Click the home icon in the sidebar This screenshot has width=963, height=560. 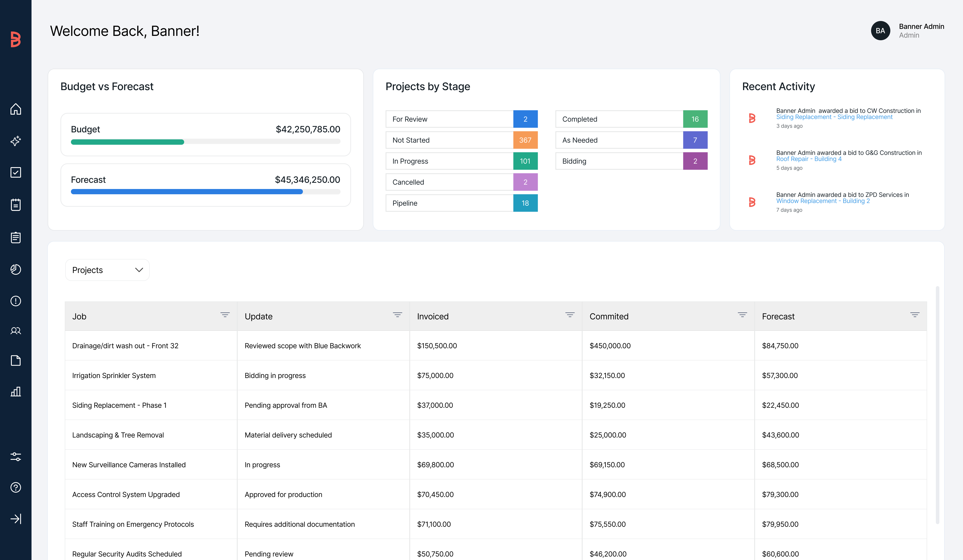pos(16,109)
